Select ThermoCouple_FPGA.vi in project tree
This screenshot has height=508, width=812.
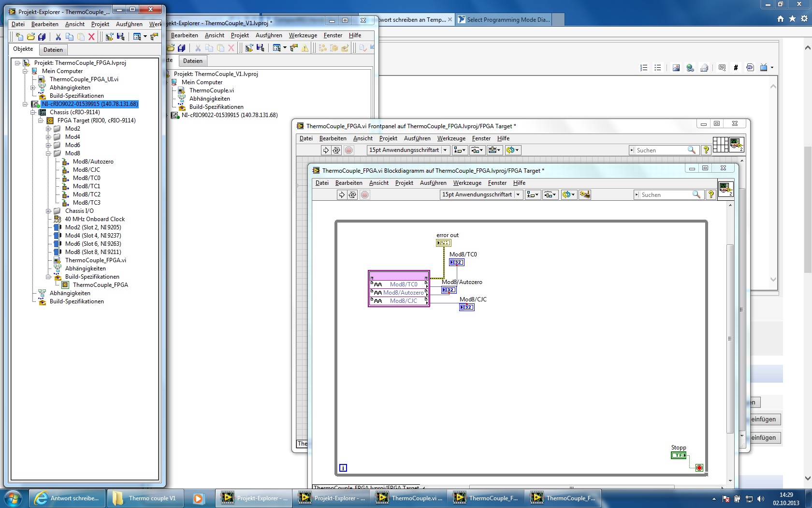point(95,260)
